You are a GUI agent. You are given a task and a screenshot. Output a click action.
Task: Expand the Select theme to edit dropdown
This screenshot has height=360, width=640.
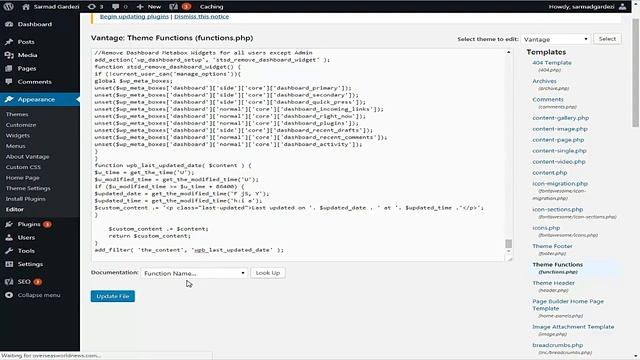(x=556, y=39)
